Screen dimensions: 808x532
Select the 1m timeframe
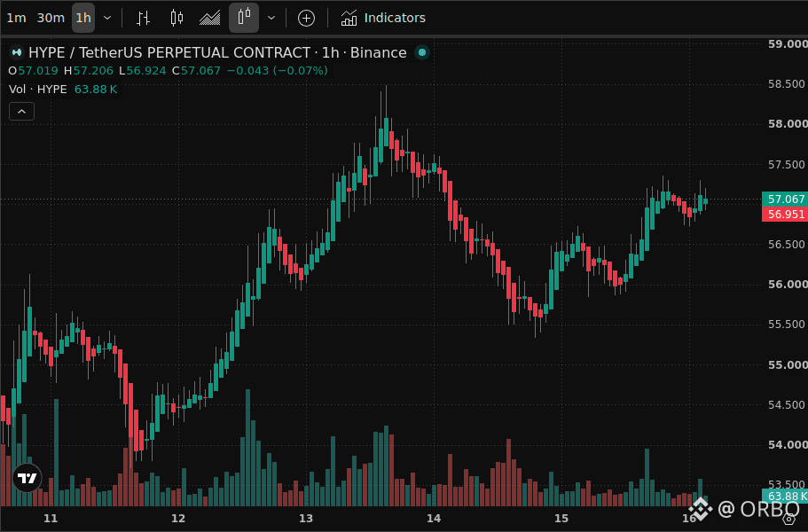coord(16,18)
